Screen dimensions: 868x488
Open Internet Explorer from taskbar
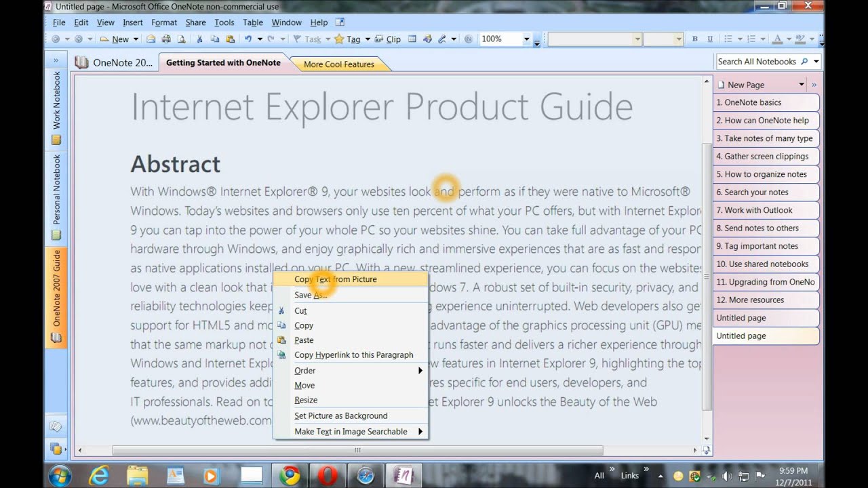coord(99,475)
